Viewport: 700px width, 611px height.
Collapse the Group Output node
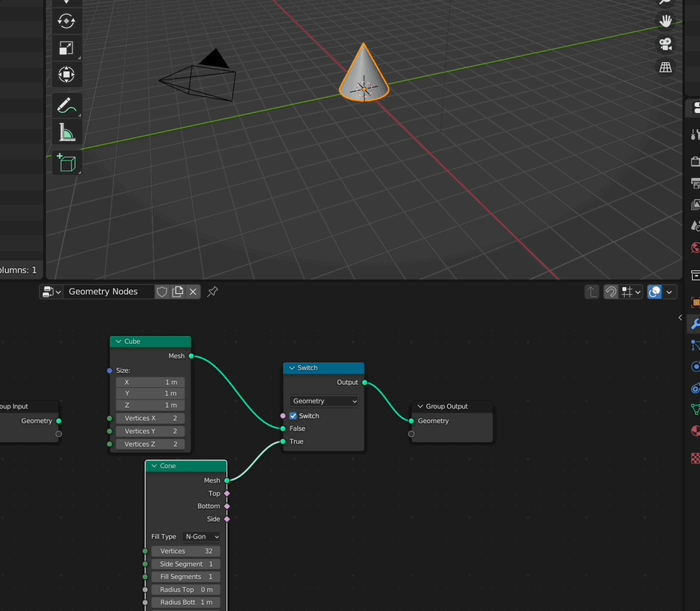(420, 406)
